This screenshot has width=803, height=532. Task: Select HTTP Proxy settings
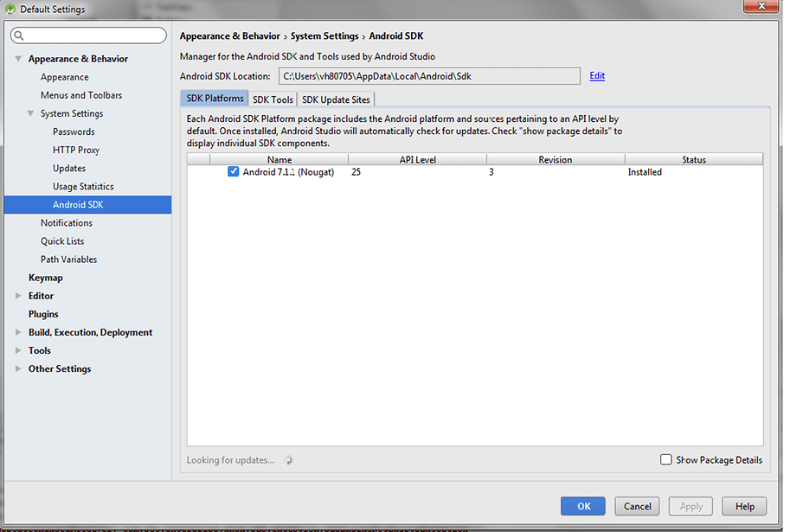[x=76, y=150]
